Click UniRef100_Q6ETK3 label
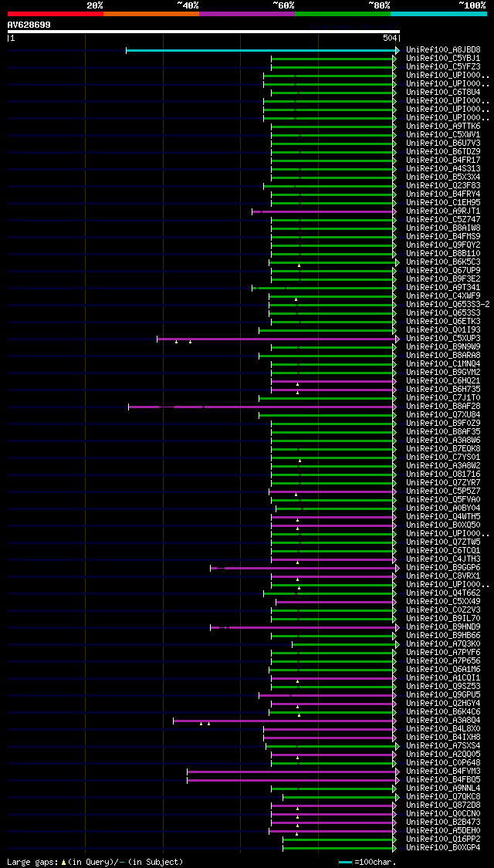The height and width of the screenshot is (868, 494). 443,322
